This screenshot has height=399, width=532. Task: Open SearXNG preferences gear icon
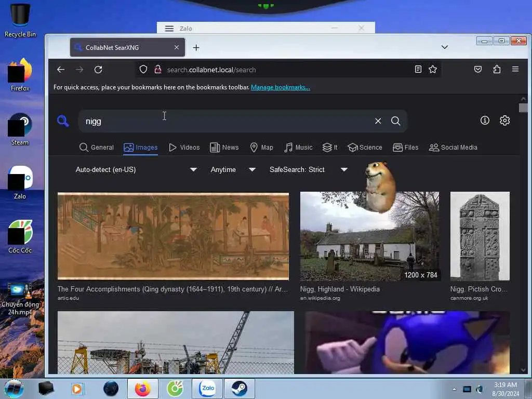coord(504,120)
